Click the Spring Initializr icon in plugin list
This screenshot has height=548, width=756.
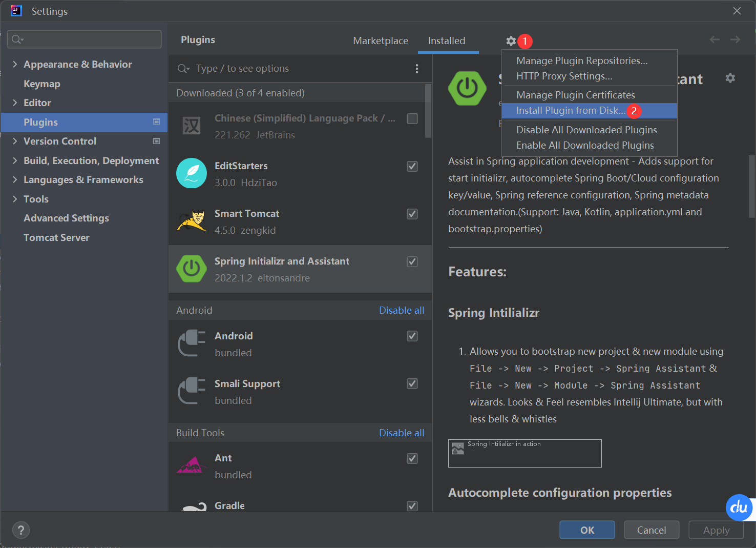192,269
